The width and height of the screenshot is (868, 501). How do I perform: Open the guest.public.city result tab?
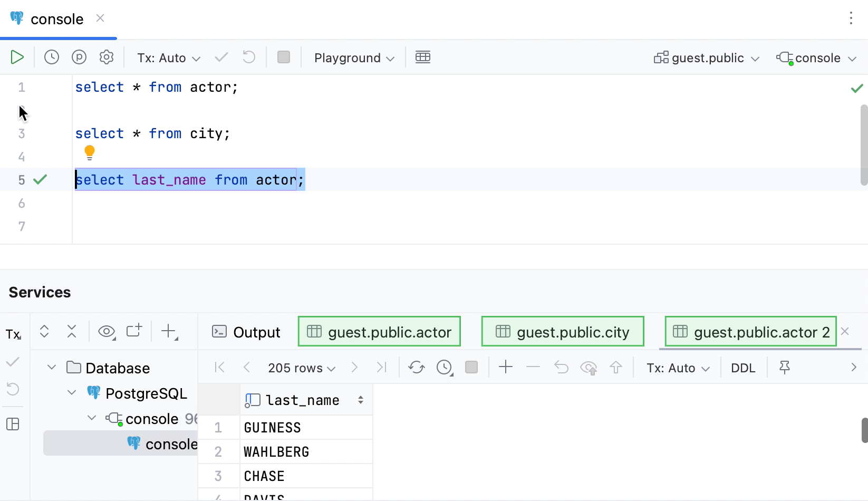(x=562, y=331)
